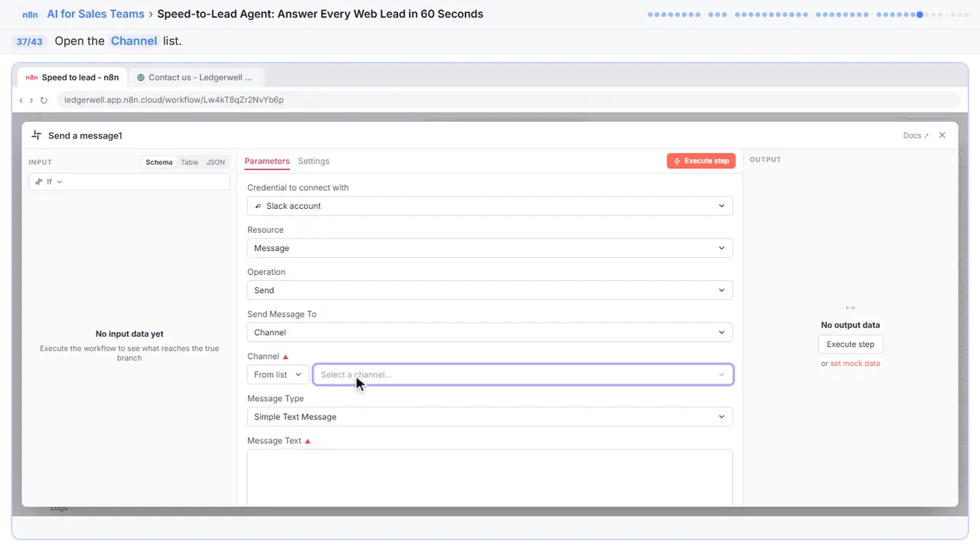Click the red warning triangle beside Channel
Viewport: 980px width, 551px height.
(x=286, y=357)
